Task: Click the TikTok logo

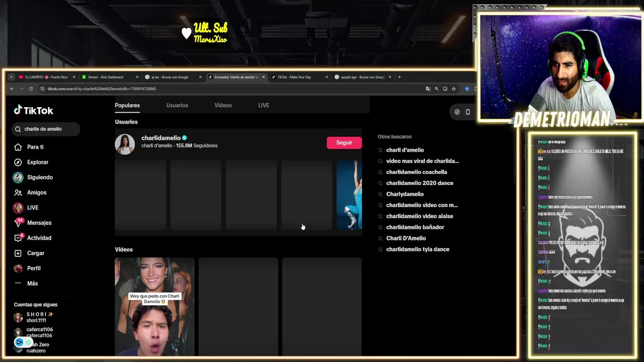Action: 33,110
